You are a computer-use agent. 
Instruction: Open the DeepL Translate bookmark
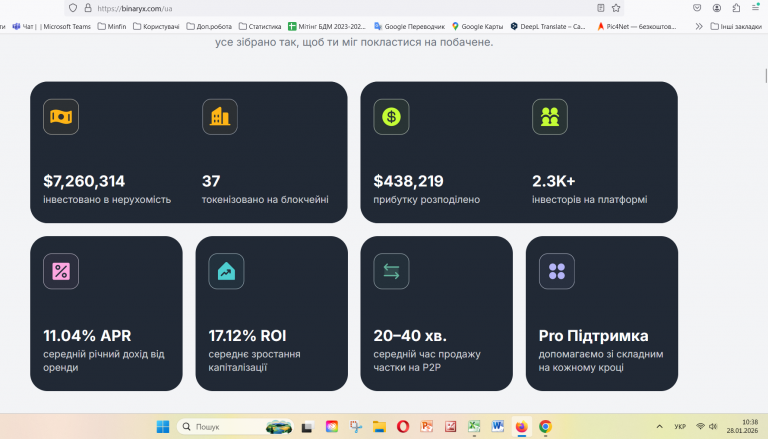tap(548, 26)
